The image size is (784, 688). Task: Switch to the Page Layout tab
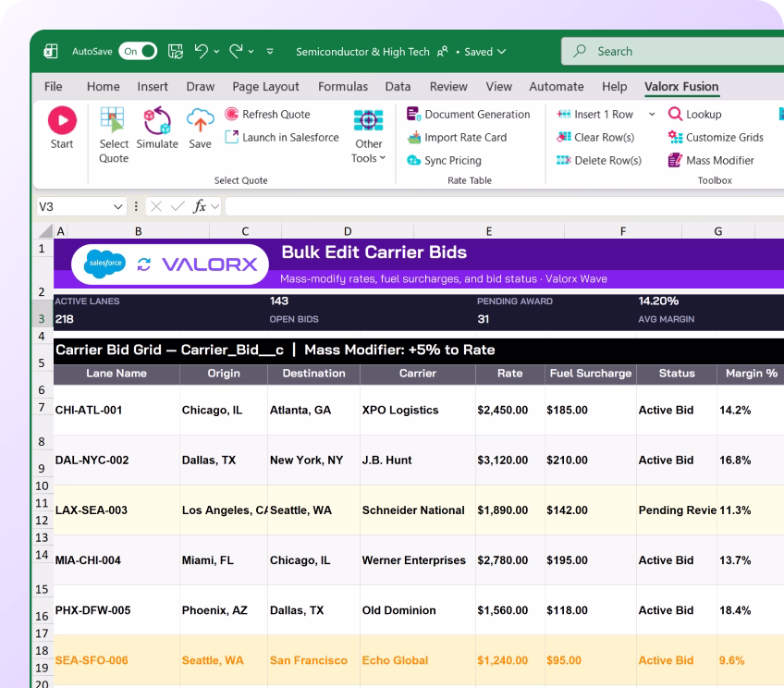265,87
